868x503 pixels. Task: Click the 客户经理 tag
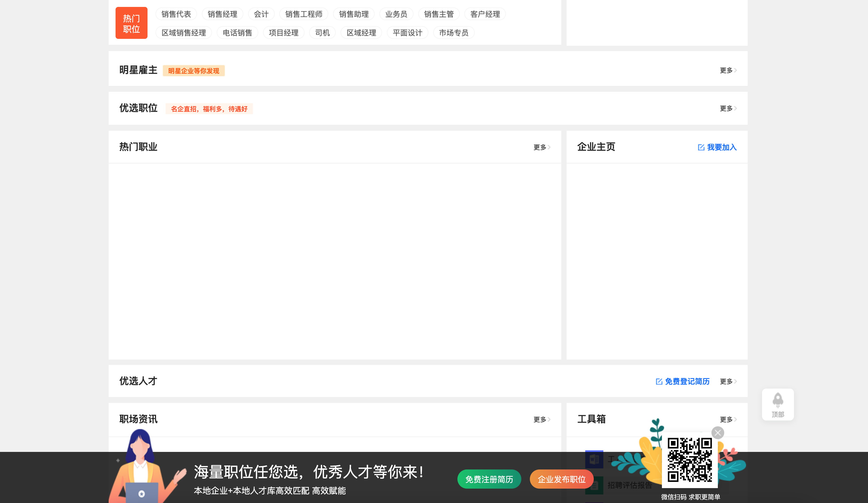click(x=485, y=14)
